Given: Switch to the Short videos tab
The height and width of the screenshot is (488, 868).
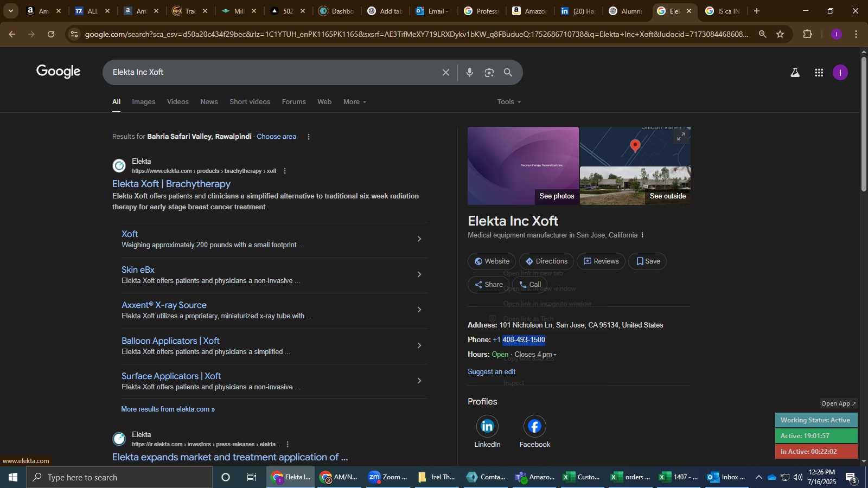Looking at the screenshot, I should (x=250, y=102).
